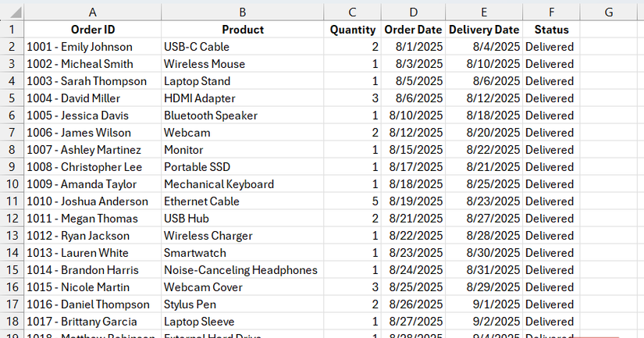Select row 5 header
Viewport: 644px width, 338px height.
(x=12, y=98)
